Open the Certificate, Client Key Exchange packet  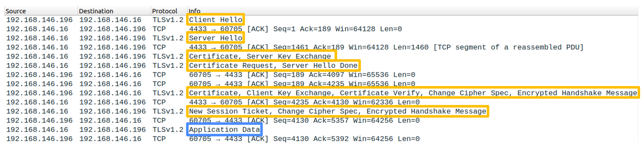click(x=412, y=93)
